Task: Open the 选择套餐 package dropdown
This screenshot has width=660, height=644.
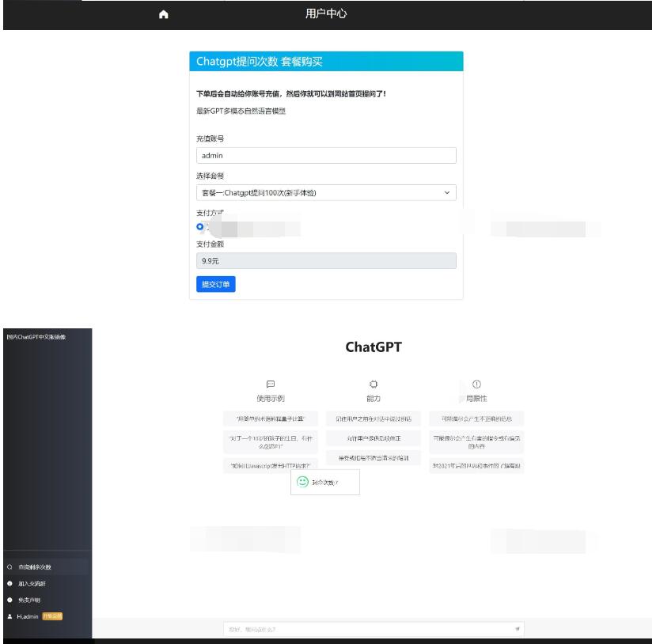Action: point(326,192)
